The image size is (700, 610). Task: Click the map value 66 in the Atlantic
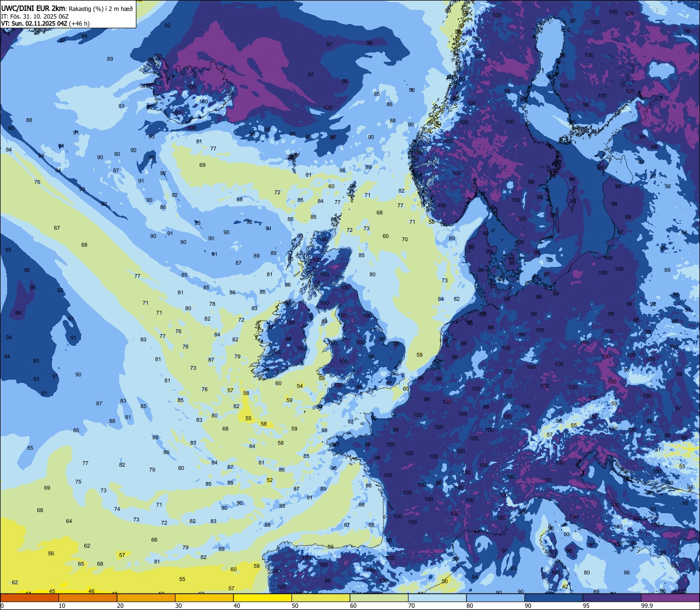154,539
